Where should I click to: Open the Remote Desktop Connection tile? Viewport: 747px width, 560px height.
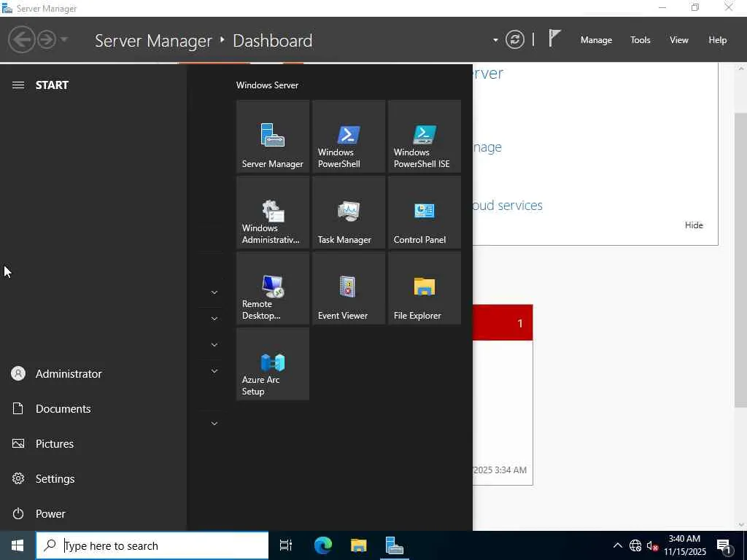273,287
